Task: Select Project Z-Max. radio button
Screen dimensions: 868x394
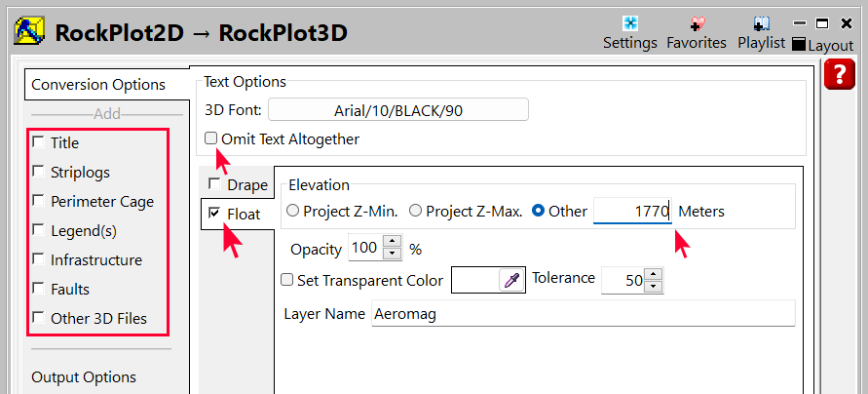Action: 416,211
